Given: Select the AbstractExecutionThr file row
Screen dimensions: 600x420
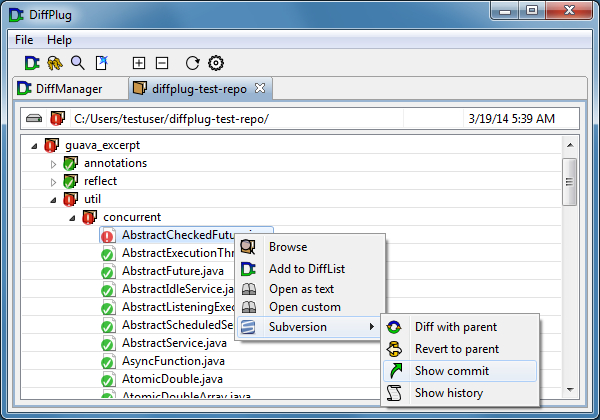Looking at the screenshot, I should click(178, 253).
